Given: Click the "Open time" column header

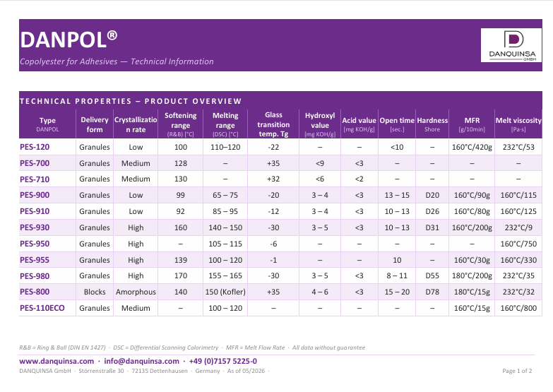Looking at the screenshot, I should tap(397, 124).
